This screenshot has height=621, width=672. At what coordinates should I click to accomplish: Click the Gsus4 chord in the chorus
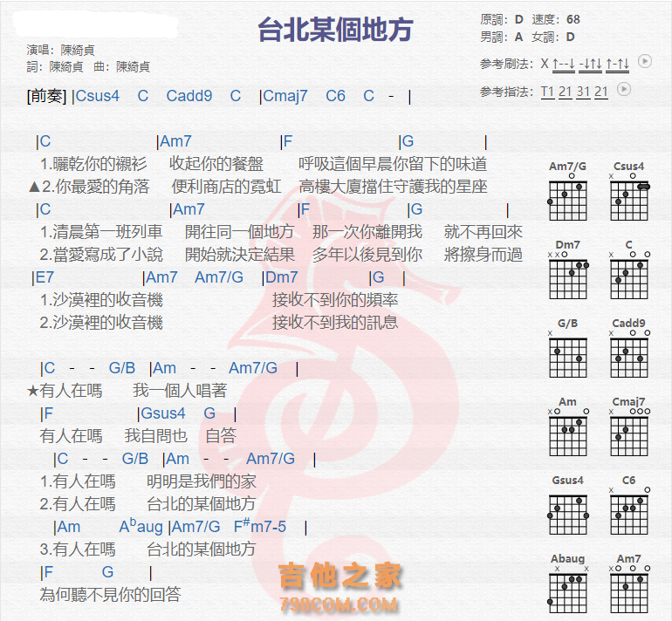point(163,413)
